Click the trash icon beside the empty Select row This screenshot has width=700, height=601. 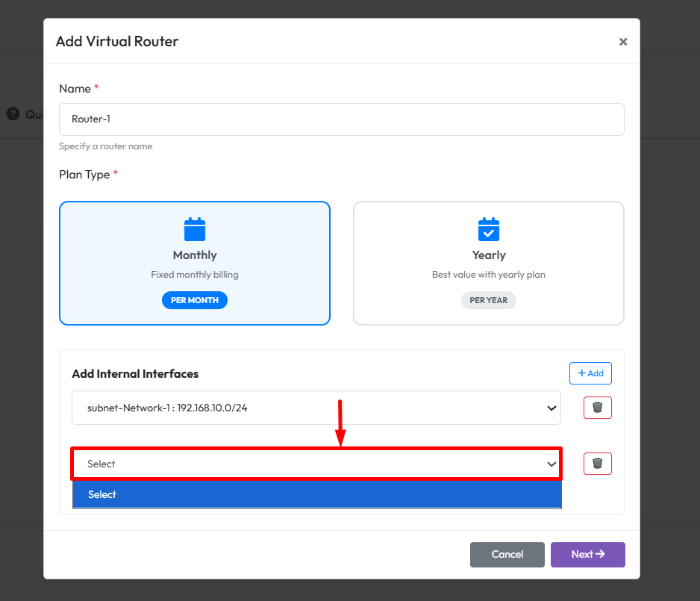coord(597,464)
